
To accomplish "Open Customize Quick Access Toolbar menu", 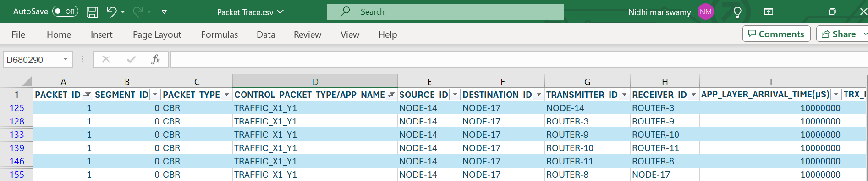I will click(x=164, y=12).
